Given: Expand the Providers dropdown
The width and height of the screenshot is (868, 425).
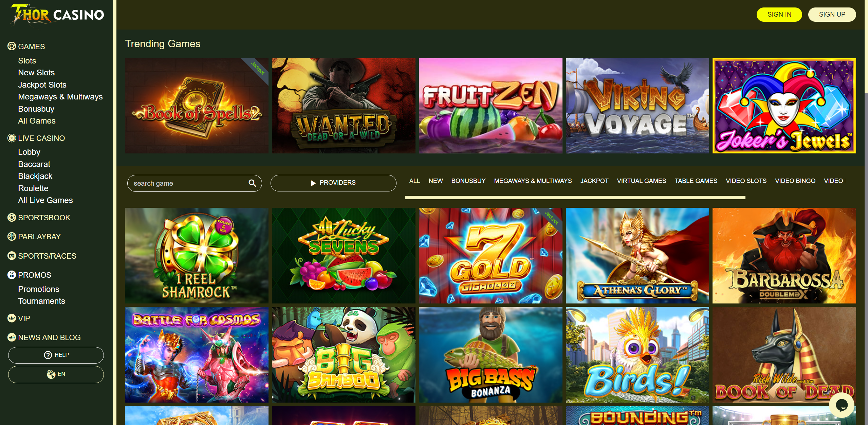Looking at the screenshot, I should click(333, 183).
